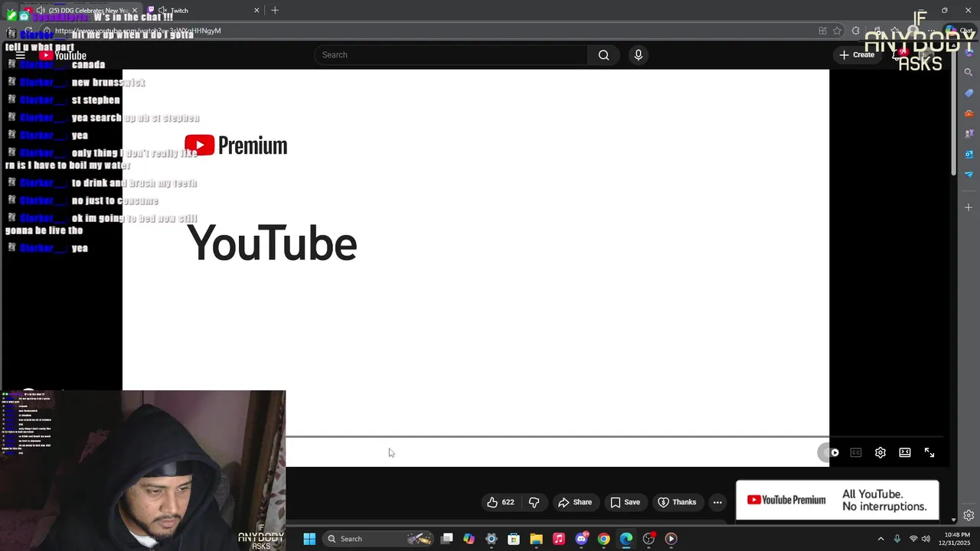Show hidden system tray icons chevron
The image size is (980, 551).
[x=880, y=539]
